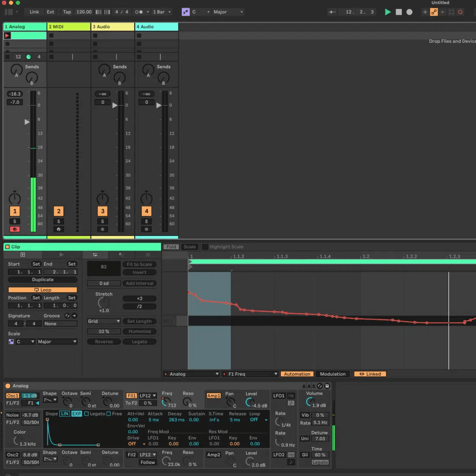The image size is (476, 476).
Task: Toggle the Osc1 oscillator button
Action: point(13,396)
